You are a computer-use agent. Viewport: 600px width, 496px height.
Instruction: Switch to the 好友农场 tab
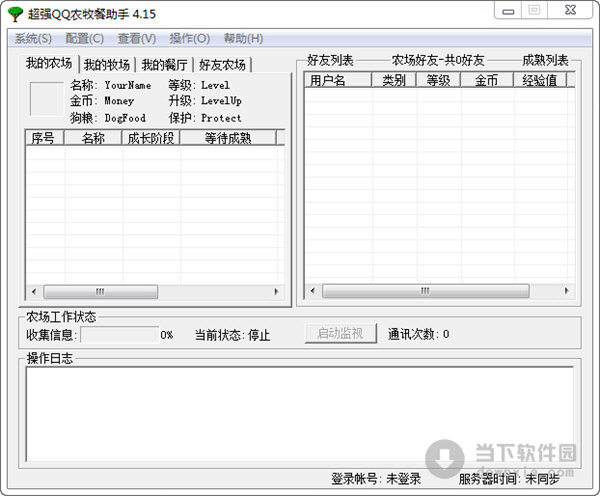tap(222, 65)
